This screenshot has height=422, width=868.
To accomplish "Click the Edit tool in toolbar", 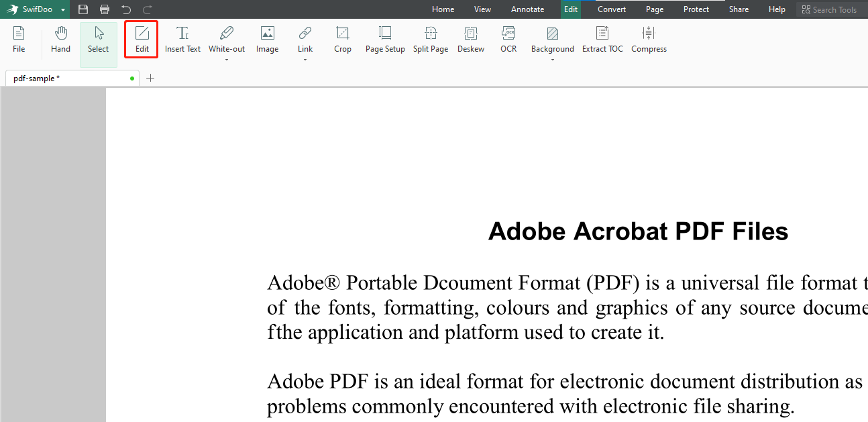I will tap(142, 40).
